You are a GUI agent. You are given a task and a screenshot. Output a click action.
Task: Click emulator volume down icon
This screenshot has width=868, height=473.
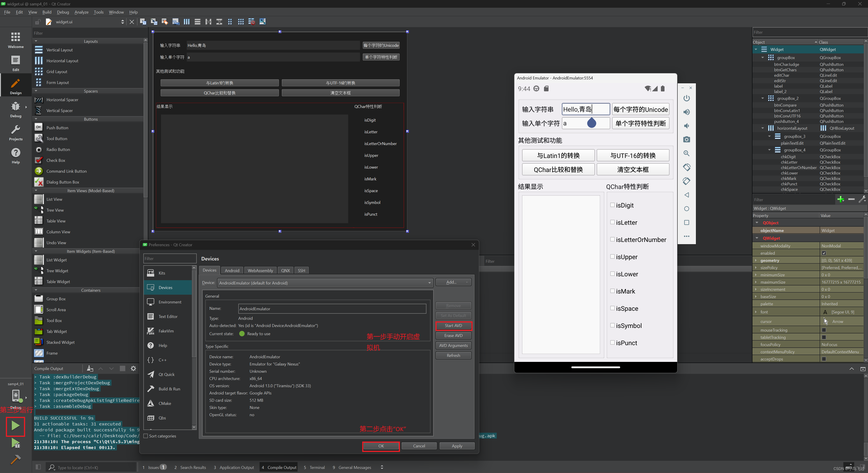pyautogui.click(x=686, y=126)
